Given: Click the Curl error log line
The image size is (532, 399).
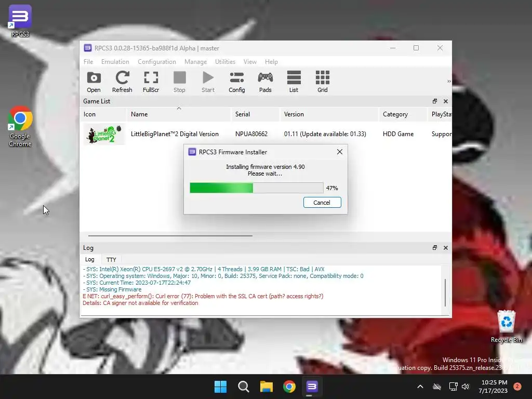Looking at the screenshot, I should [203, 296].
